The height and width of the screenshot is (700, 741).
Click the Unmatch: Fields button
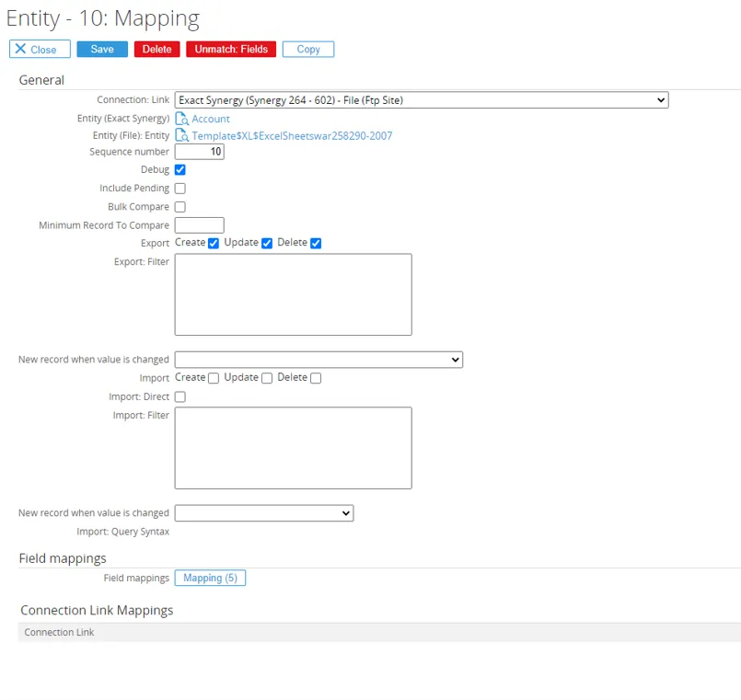click(x=231, y=50)
